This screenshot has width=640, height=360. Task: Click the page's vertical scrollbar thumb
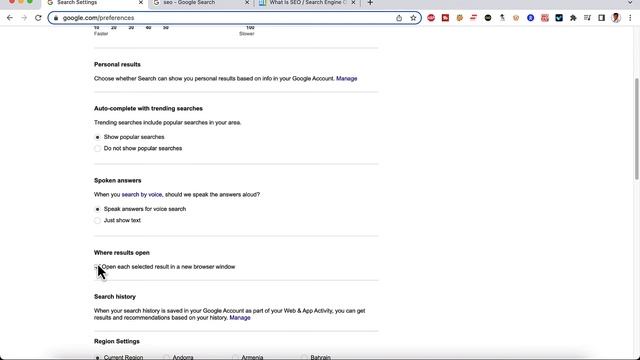pyautogui.click(x=636, y=129)
